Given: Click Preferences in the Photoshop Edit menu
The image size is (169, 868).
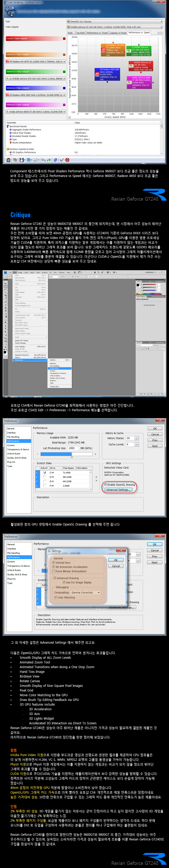Looking at the screenshot, I should point(30,360).
